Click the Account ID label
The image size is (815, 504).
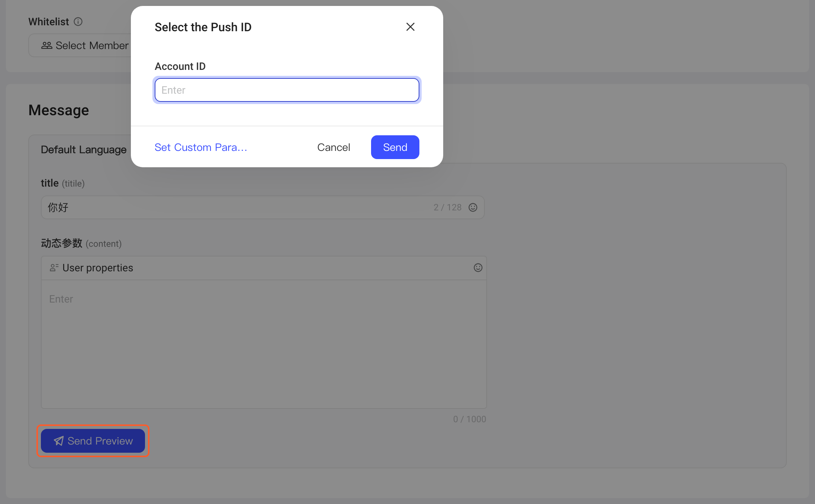pyautogui.click(x=180, y=66)
